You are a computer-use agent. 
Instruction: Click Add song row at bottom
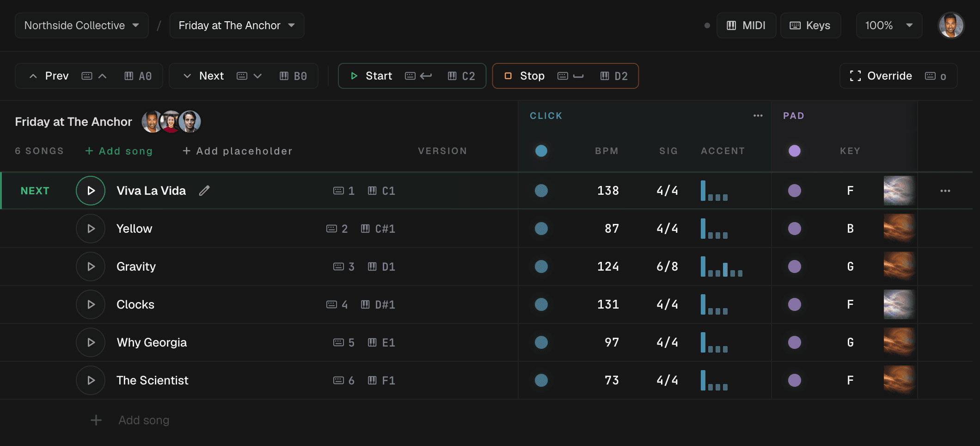pos(130,420)
